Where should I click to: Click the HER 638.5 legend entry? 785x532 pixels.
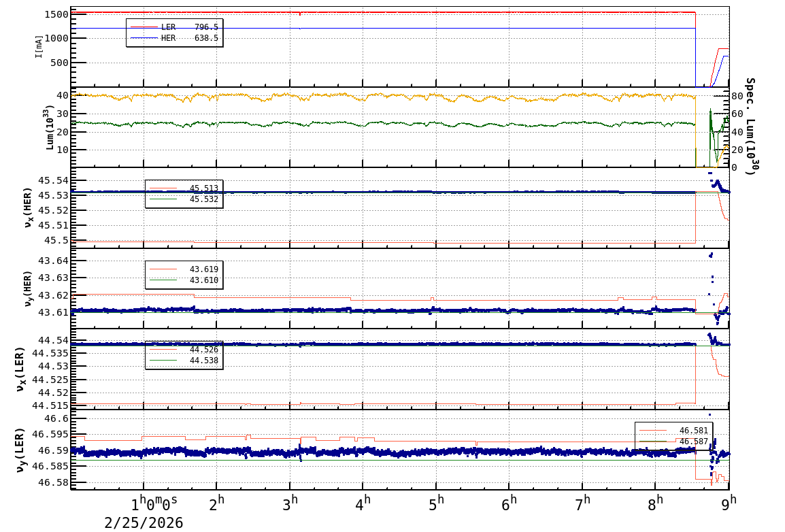click(174, 38)
